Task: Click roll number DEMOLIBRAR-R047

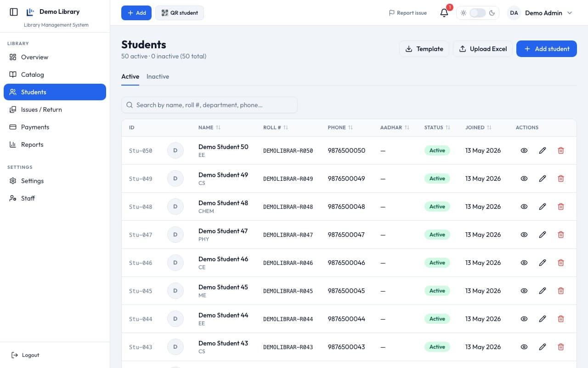Action: [x=288, y=235]
